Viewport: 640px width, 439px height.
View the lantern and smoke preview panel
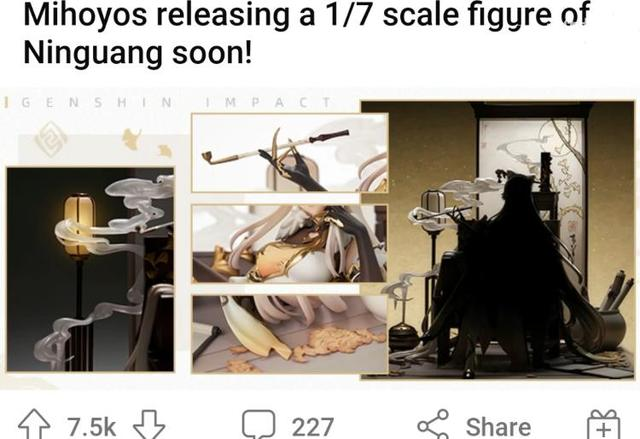[x=90, y=269]
